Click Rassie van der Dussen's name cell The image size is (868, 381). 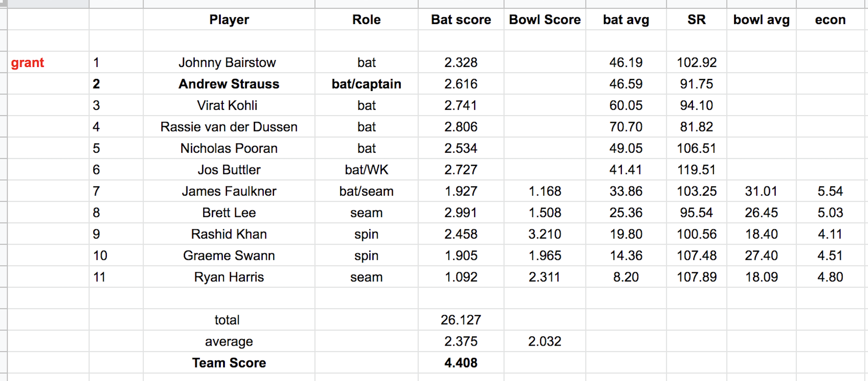point(229,127)
